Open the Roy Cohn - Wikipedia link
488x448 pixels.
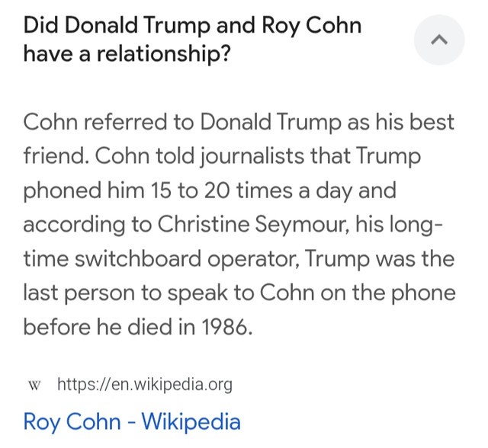pyautogui.click(x=132, y=422)
